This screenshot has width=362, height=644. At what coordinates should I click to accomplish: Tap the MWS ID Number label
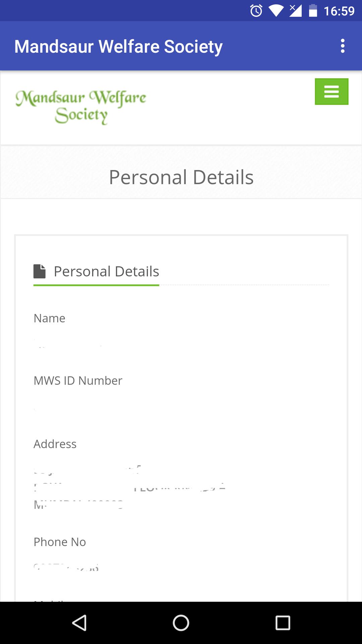[78, 381]
